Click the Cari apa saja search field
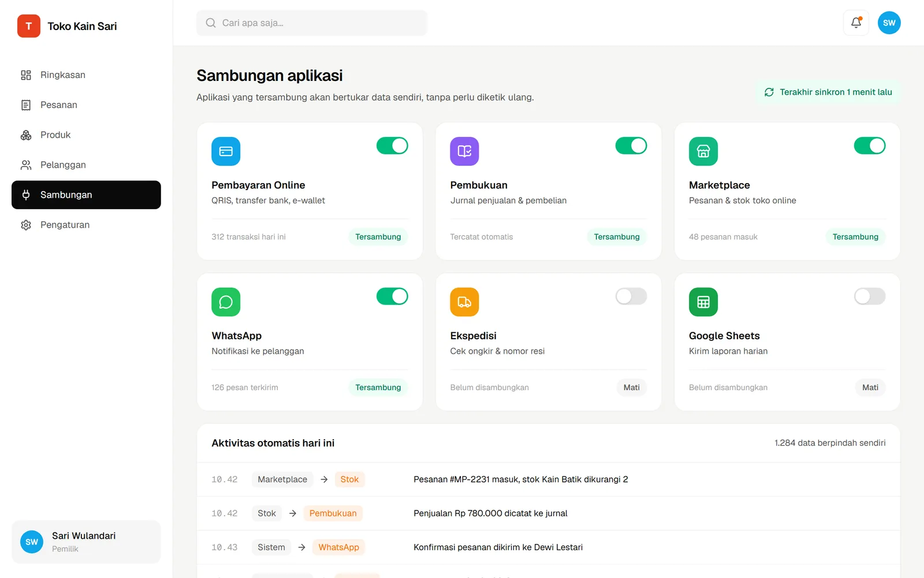 point(312,23)
